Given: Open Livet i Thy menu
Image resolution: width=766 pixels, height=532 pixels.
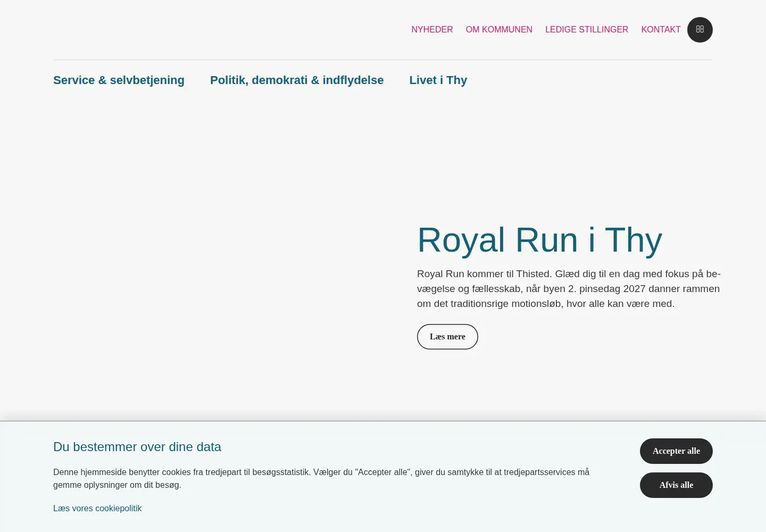Looking at the screenshot, I should click(x=438, y=80).
